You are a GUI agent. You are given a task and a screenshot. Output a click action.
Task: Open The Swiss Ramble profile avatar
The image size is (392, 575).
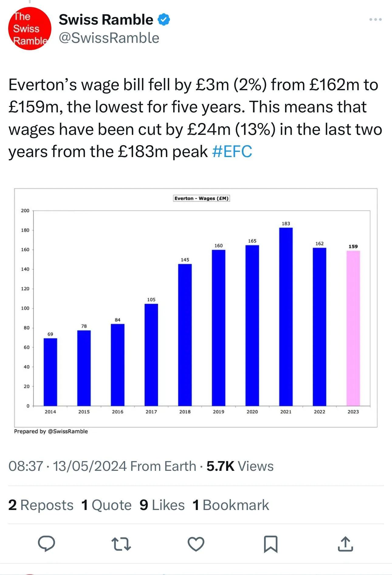point(29,29)
